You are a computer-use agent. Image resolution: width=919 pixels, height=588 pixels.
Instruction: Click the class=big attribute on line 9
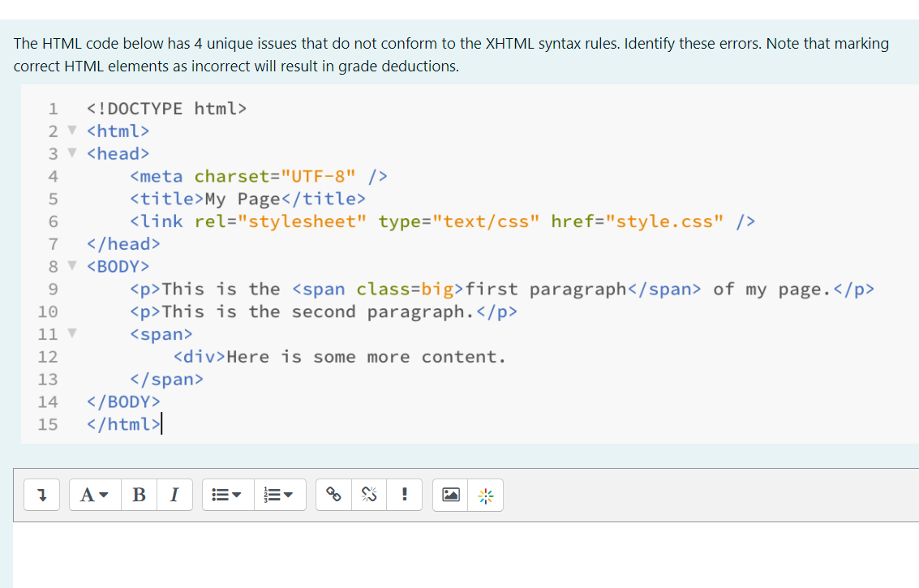click(405, 290)
